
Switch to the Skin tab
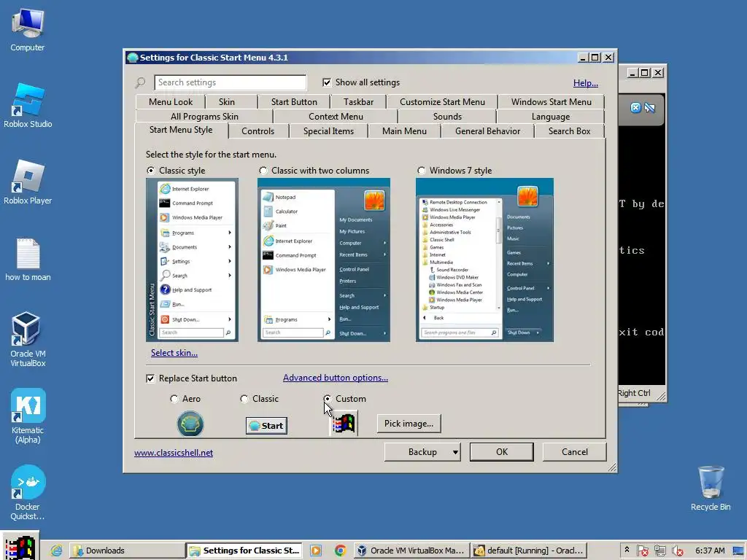[x=227, y=102]
